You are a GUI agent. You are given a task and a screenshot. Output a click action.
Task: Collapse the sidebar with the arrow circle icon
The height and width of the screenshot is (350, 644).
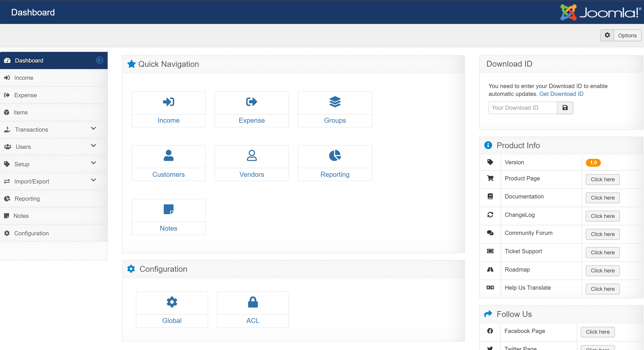click(x=99, y=60)
